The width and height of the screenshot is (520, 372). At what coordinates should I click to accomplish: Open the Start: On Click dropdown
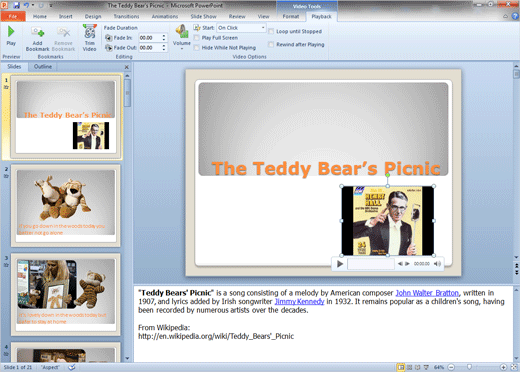[x=263, y=28]
